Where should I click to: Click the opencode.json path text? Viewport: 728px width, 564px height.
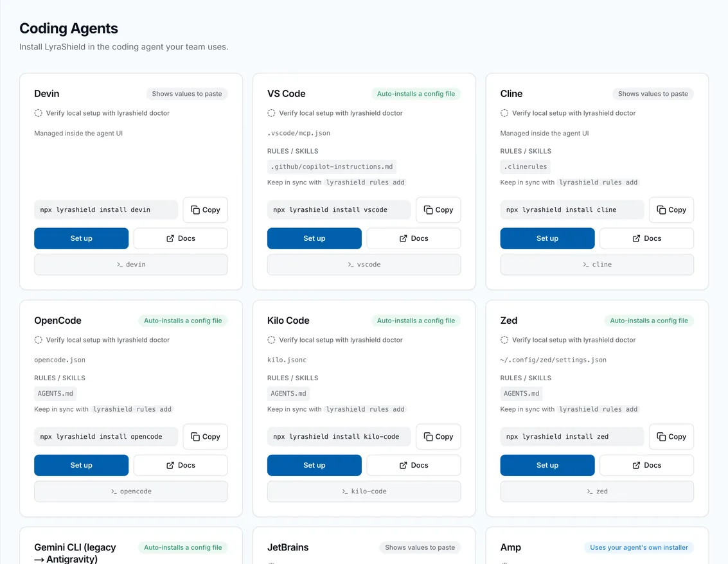coord(60,360)
